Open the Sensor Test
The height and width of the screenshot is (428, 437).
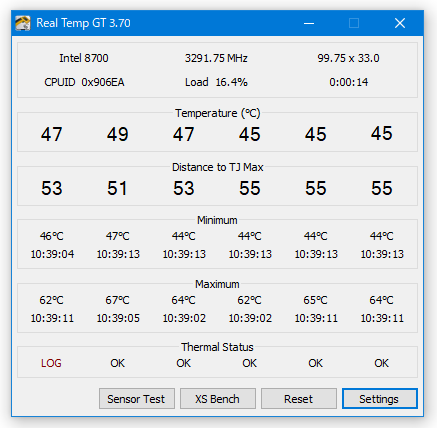[x=137, y=399]
